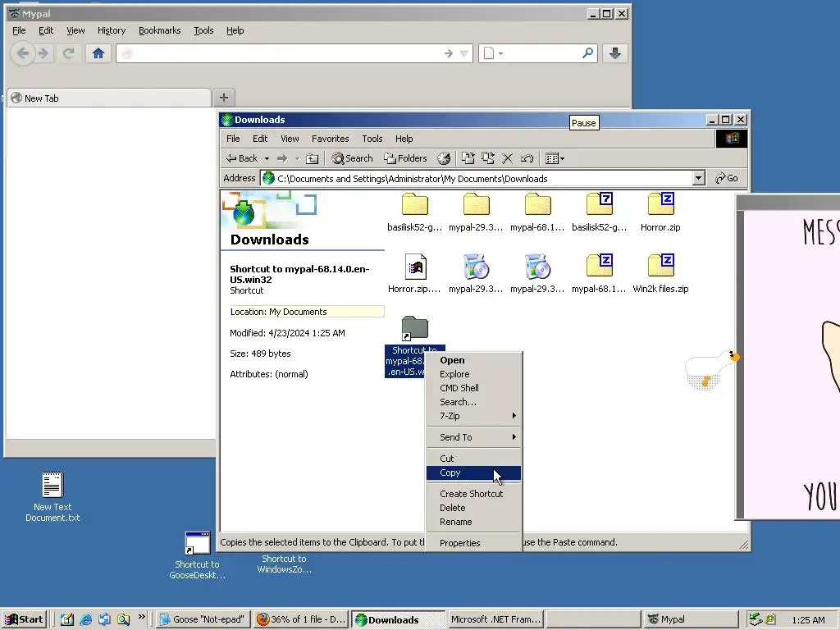Open Bookmarks menu in Mypal
This screenshot has width=840, height=630.
pyautogui.click(x=160, y=30)
